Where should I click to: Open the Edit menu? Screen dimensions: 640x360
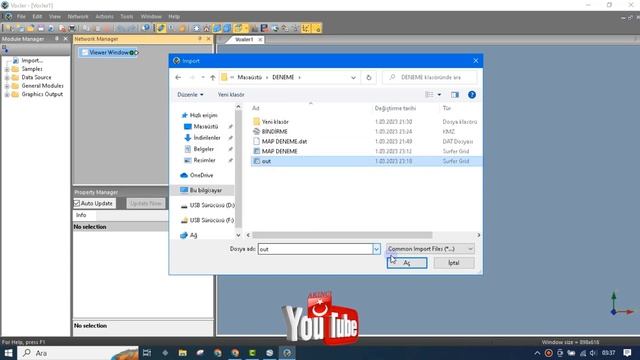37,17
